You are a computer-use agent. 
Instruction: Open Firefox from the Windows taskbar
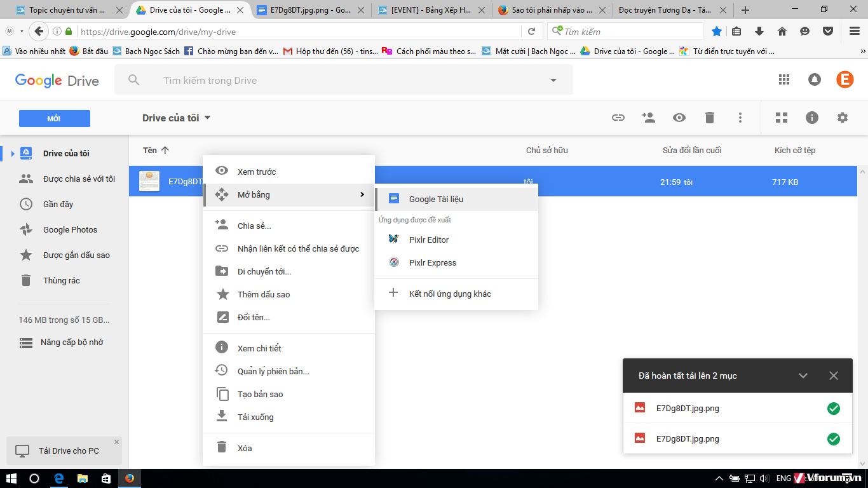tap(130, 478)
